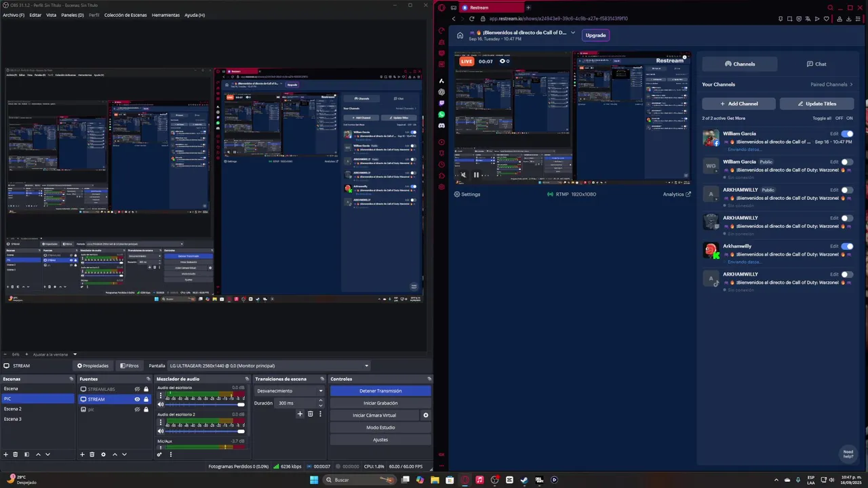This screenshot has height=488, width=868.
Task: Click the Update Titles button
Action: tap(816, 104)
